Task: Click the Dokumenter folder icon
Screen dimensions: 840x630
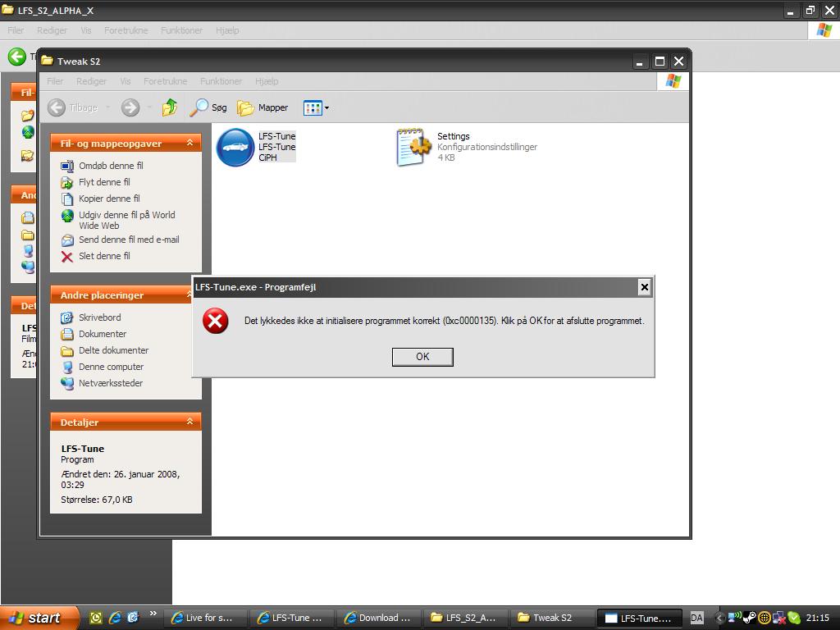Action: click(67, 335)
